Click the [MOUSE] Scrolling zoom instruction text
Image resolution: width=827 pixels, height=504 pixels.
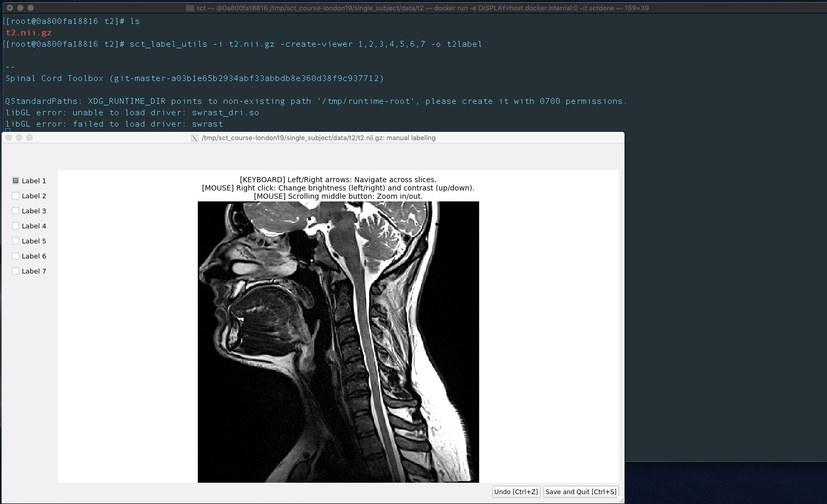(x=338, y=196)
